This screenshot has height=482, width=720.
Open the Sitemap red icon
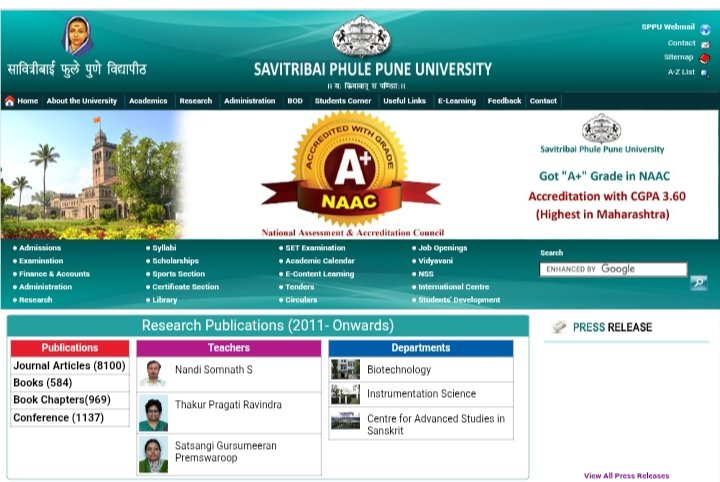(704, 59)
